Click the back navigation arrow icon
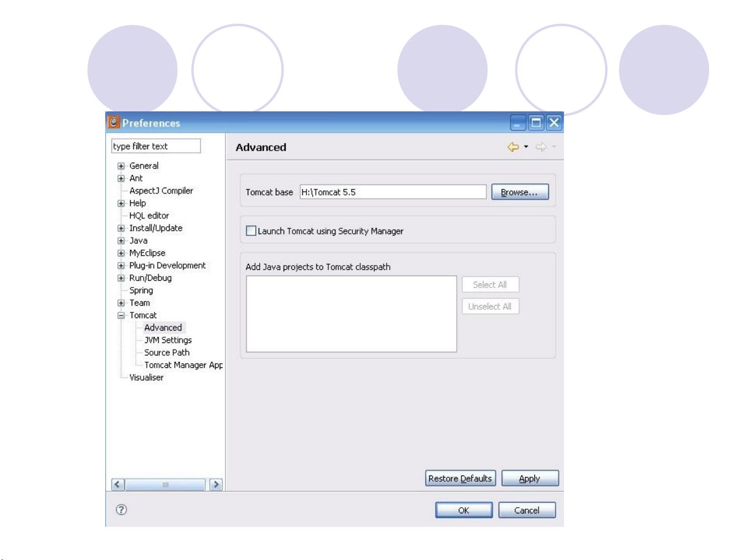The height and width of the screenshot is (560, 747). coord(513,147)
